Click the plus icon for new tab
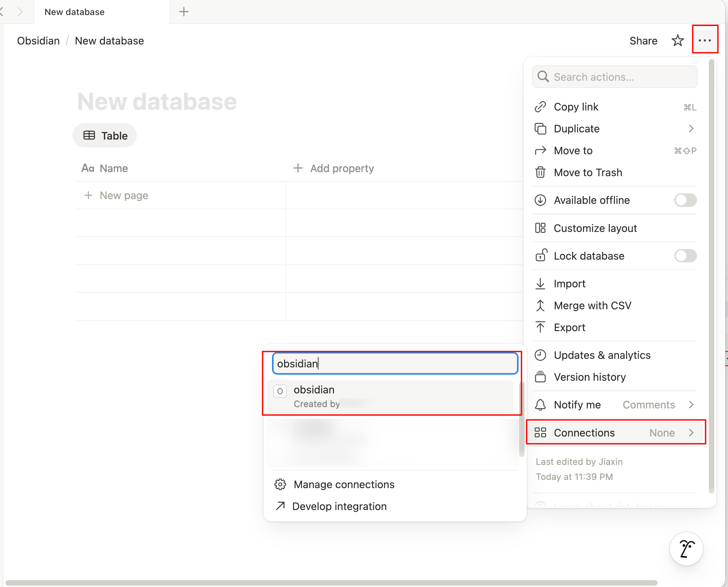 (184, 12)
